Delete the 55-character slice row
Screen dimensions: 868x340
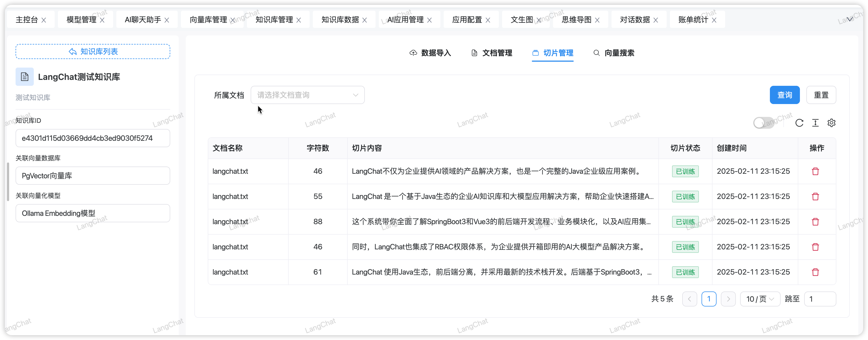tap(815, 197)
